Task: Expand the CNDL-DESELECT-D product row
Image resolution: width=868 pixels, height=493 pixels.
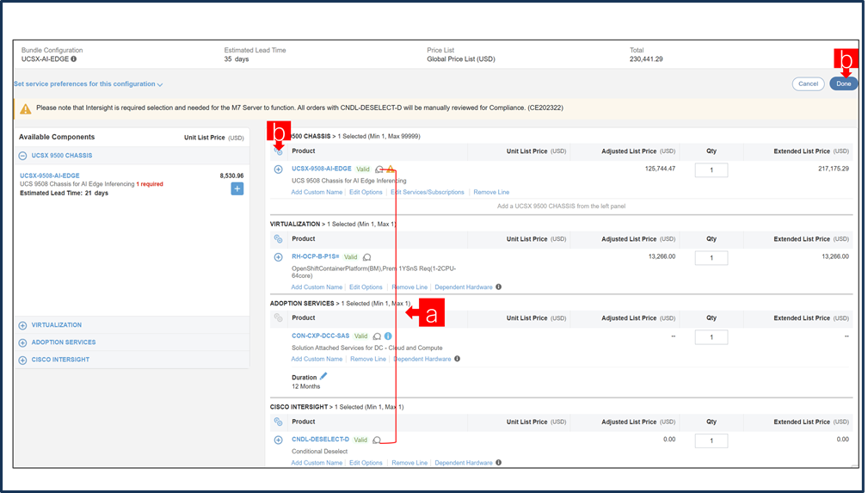Action: pyautogui.click(x=279, y=440)
